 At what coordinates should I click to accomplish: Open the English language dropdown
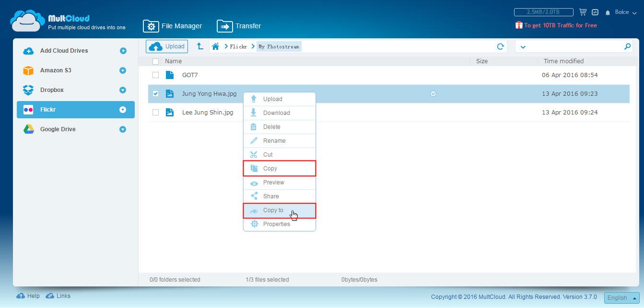622,297
